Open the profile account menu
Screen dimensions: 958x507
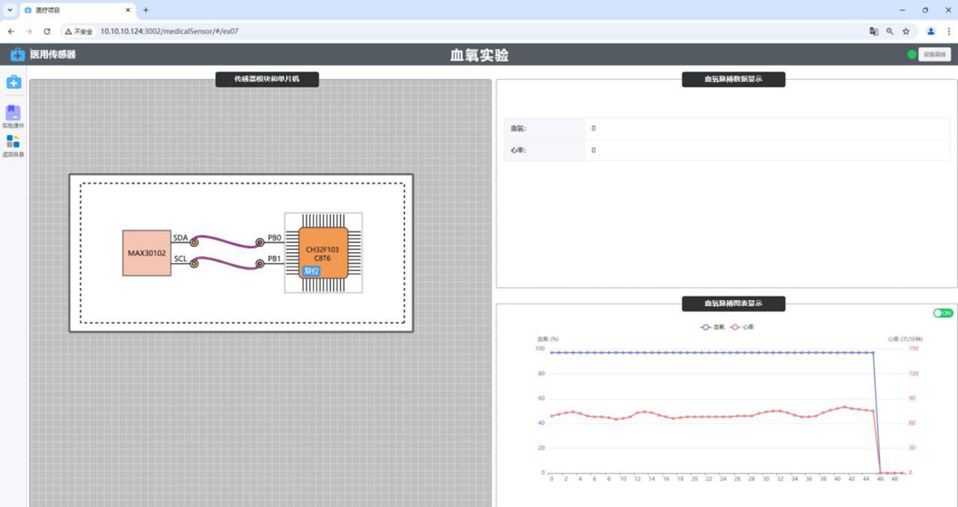click(930, 31)
